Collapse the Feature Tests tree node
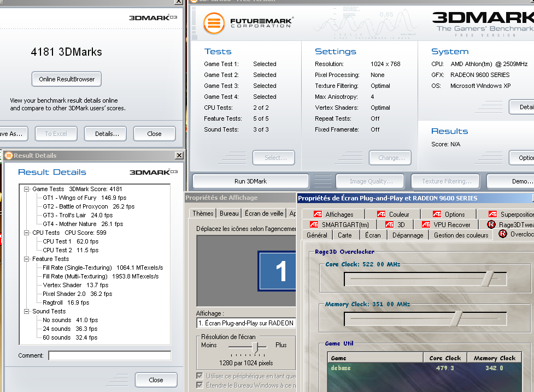The image size is (534, 392). click(26, 259)
